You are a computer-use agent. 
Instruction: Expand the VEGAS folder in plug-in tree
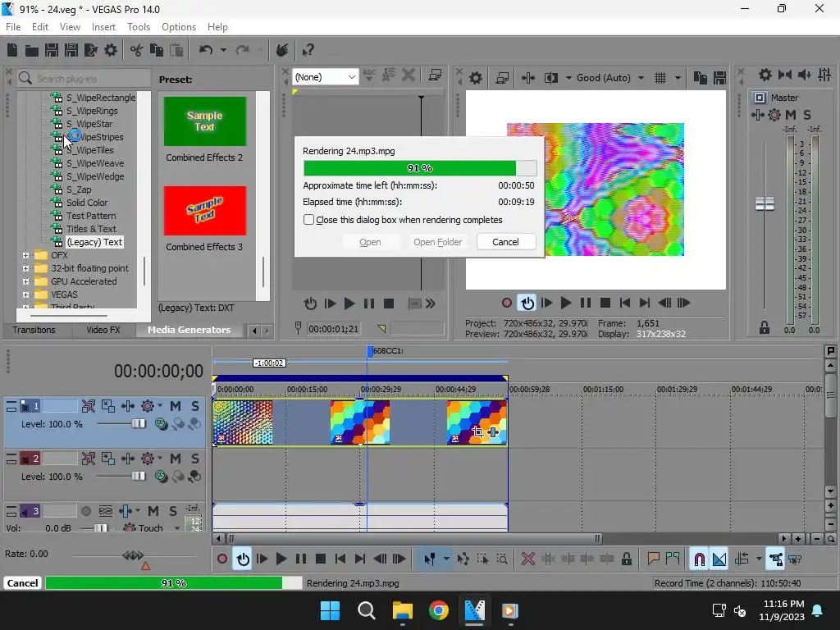point(25,294)
